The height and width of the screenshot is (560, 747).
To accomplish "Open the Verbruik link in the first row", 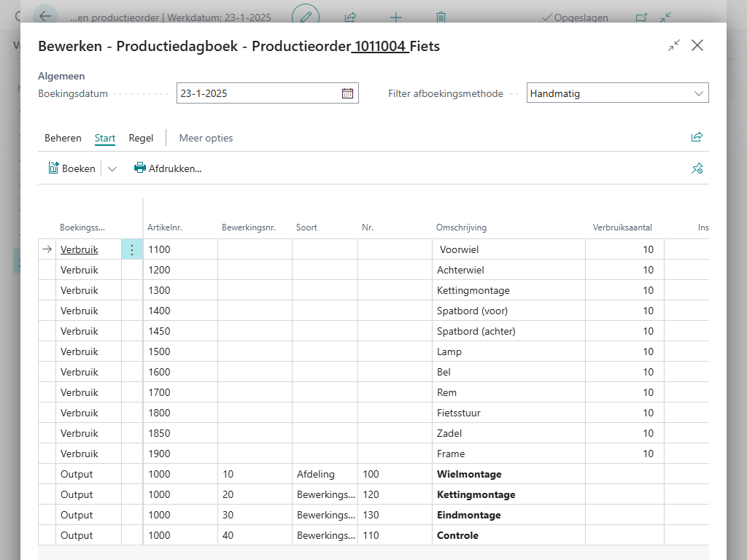I will [x=79, y=249].
